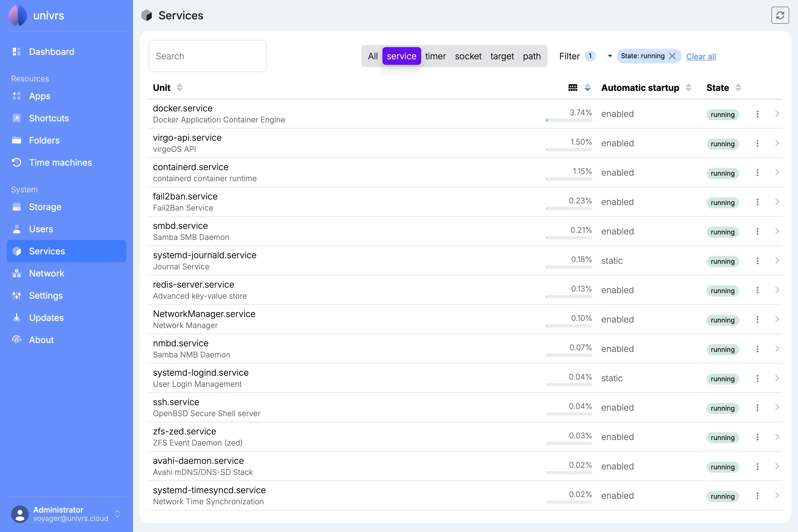Expand systemd-logind.service details chevron

click(777, 378)
